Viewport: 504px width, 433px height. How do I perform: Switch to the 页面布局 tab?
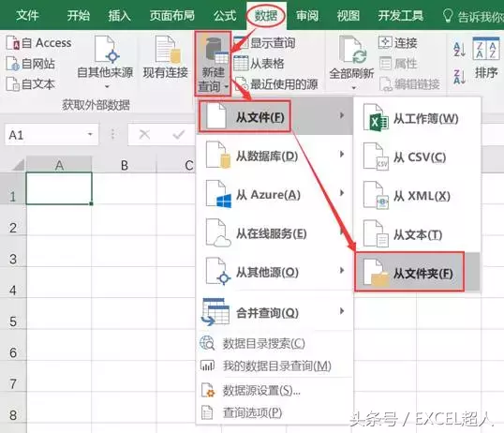coord(172,15)
